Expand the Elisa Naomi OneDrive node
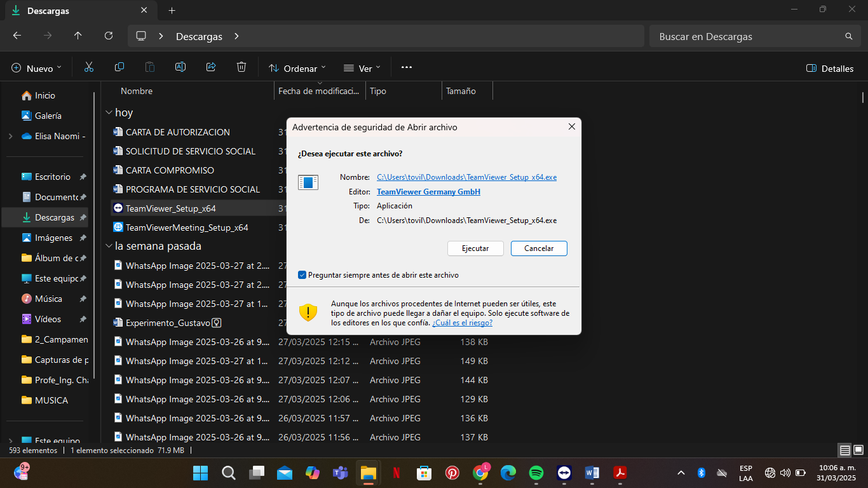The width and height of the screenshot is (868, 488). [10, 136]
